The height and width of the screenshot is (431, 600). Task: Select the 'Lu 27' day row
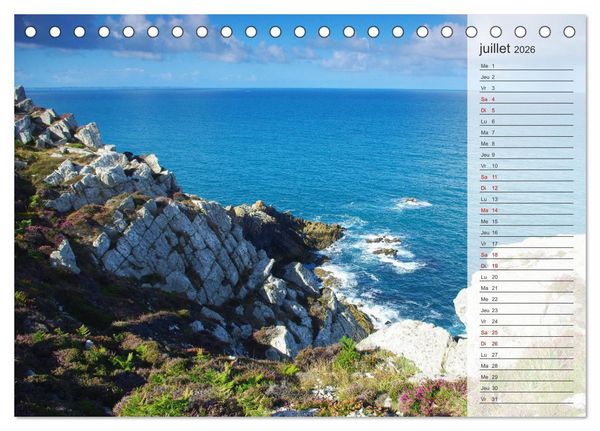click(527, 354)
